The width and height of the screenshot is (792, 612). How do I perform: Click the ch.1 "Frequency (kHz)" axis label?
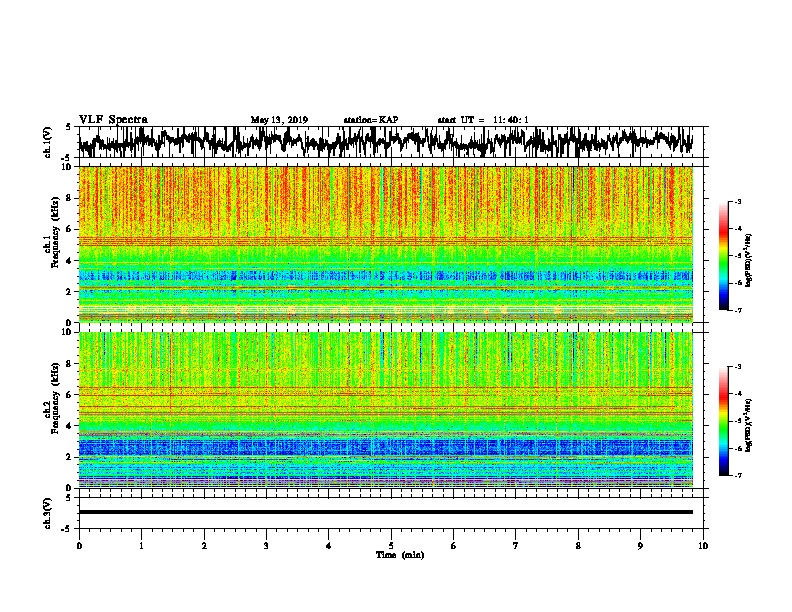pyautogui.click(x=55, y=233)
